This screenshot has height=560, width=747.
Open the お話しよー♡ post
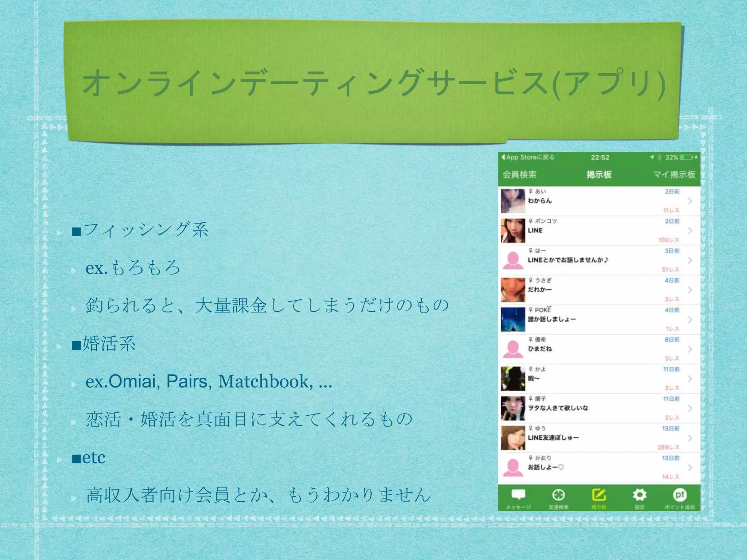[x=599, y=467]
